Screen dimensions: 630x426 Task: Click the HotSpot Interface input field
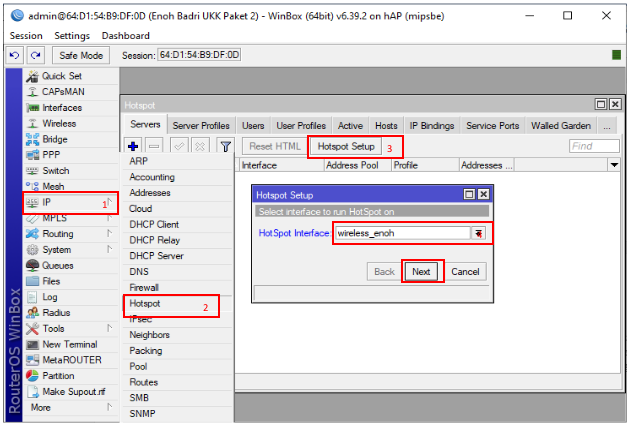pyautogui.click(x=403, y=233)
